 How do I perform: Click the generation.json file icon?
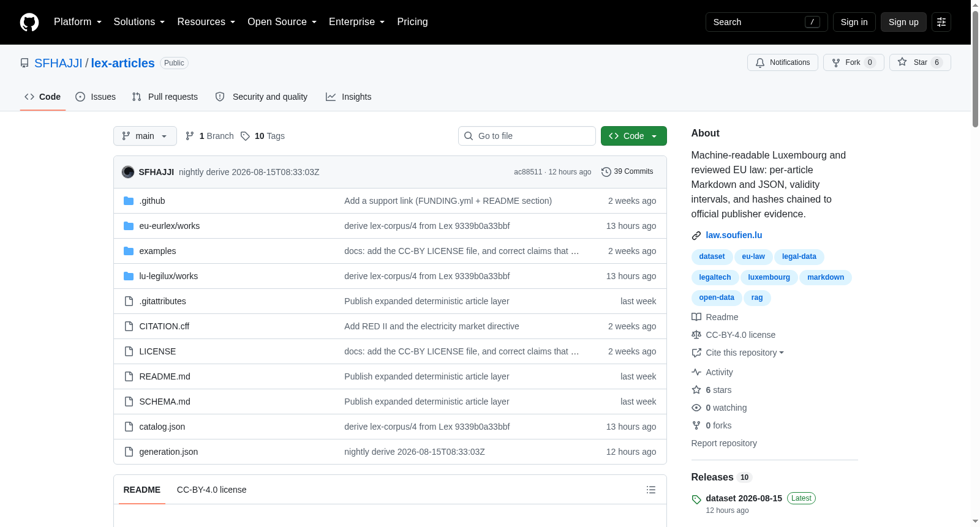click(129, 452)
